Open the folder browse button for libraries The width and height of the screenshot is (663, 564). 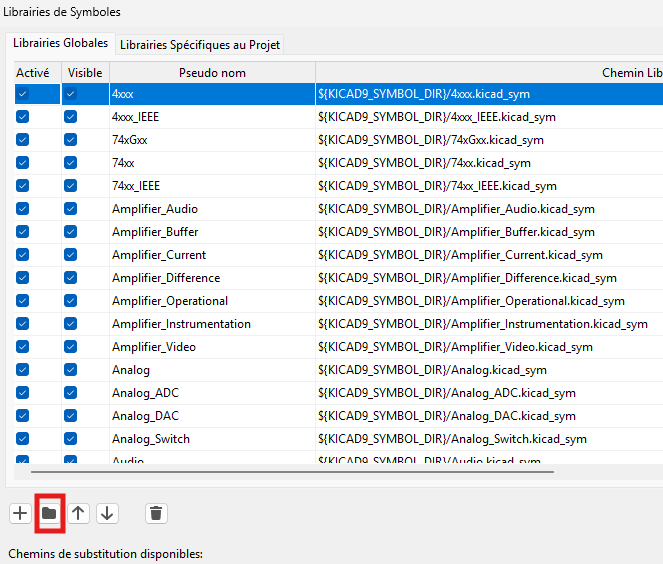coord(49,513)
